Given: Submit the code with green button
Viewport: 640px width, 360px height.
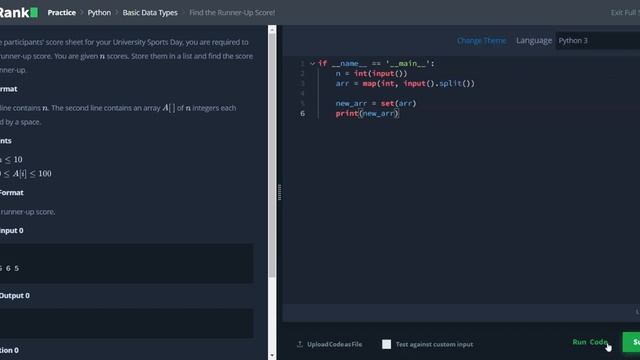Looking at the screenshot, I should 631,342.
